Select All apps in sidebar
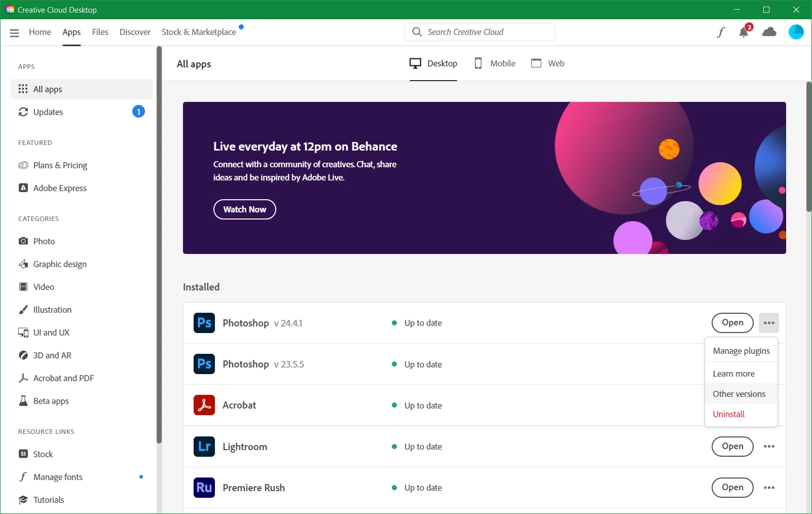 [81, 89]
